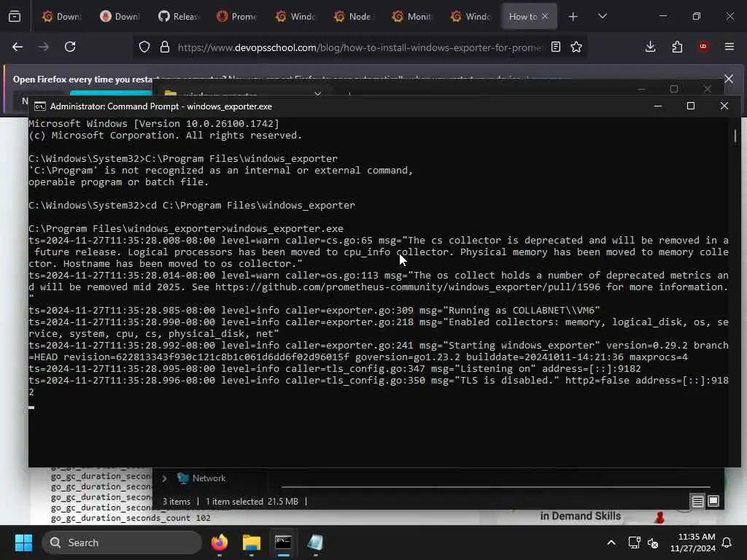The image size is (747, 560).
Task: Click the devopsschool URL address field
Action: coord(360,47)
